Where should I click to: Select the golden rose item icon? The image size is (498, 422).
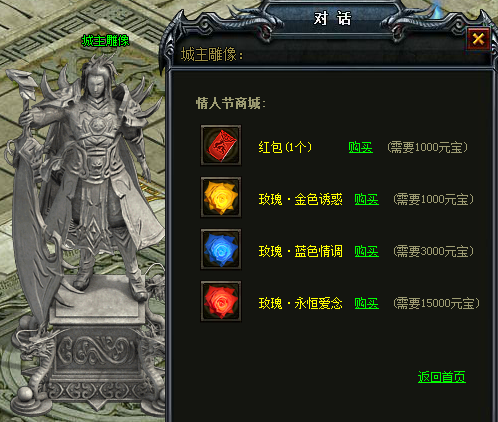(221, 197)
